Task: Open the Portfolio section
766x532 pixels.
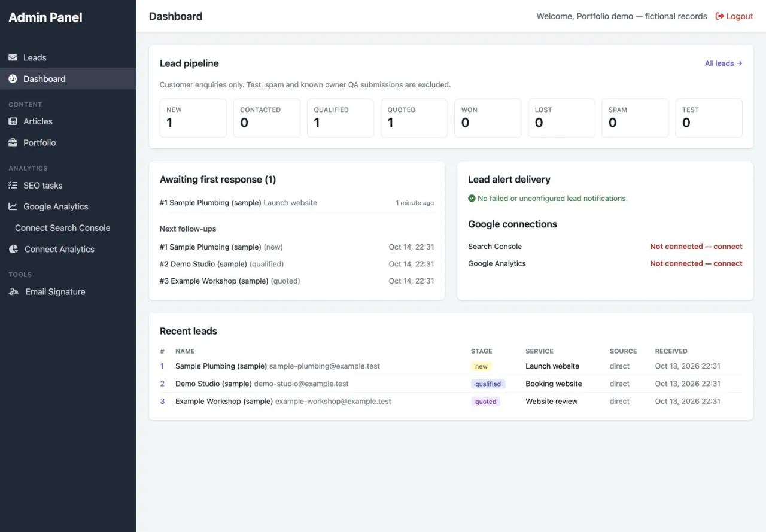Action: pos(68,143)
